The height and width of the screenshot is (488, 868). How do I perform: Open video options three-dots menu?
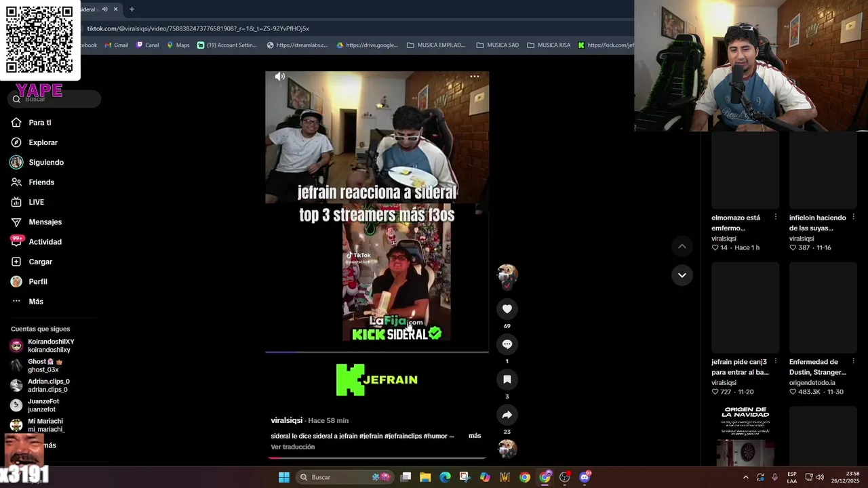coord(475,77)
